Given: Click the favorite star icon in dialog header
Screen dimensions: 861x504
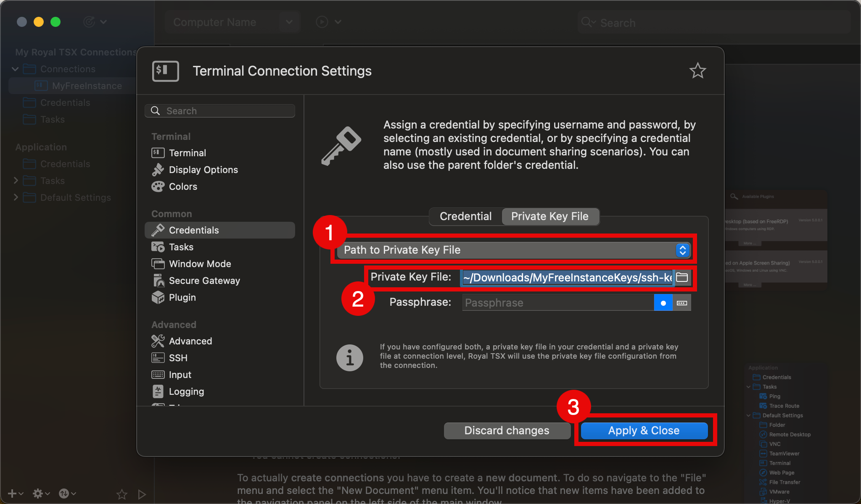Looking at the screenshot, I should click(x=697, y=71).
